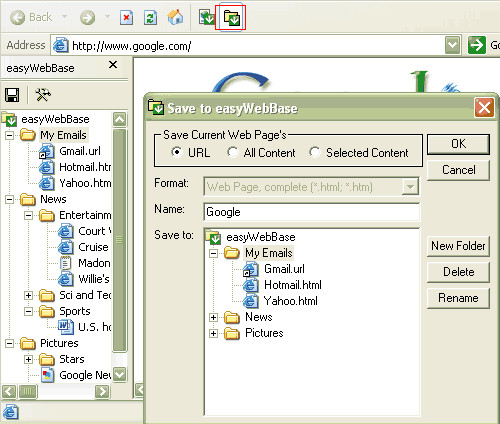Click the green Go arrow button

point(477,45)
